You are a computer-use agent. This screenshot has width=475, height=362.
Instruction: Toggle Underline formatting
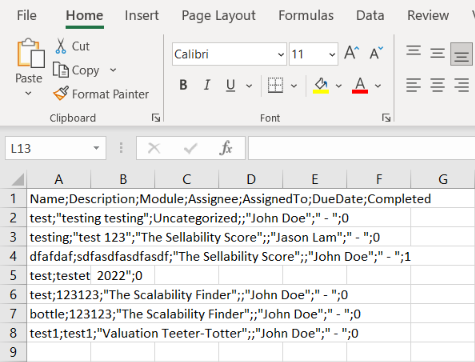pos(230,85)
